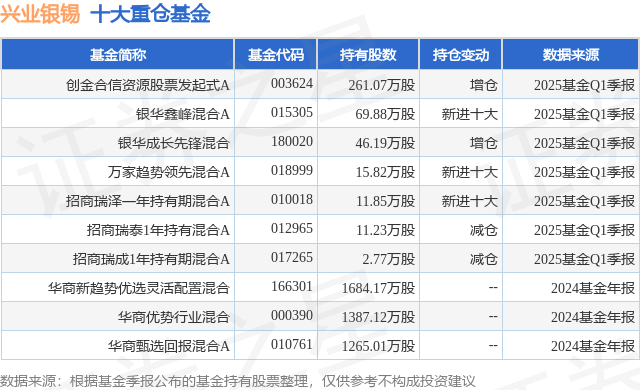This screenshot has height=390, width=640.
Task: Click the 2024基金年报 source for fund 010761
Action: tap(593, 346)
